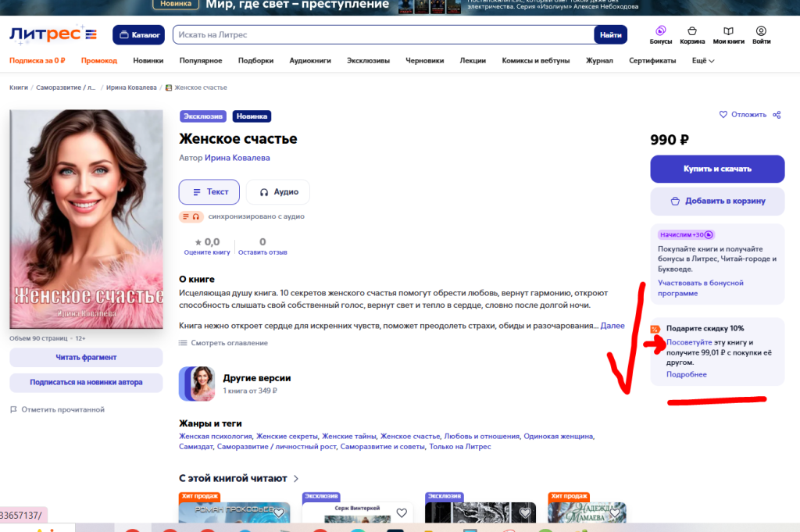The width and height of the screenshot is (800, 532).
Task: Open the Аудиокниги menu item
Action: click(310, 61)
